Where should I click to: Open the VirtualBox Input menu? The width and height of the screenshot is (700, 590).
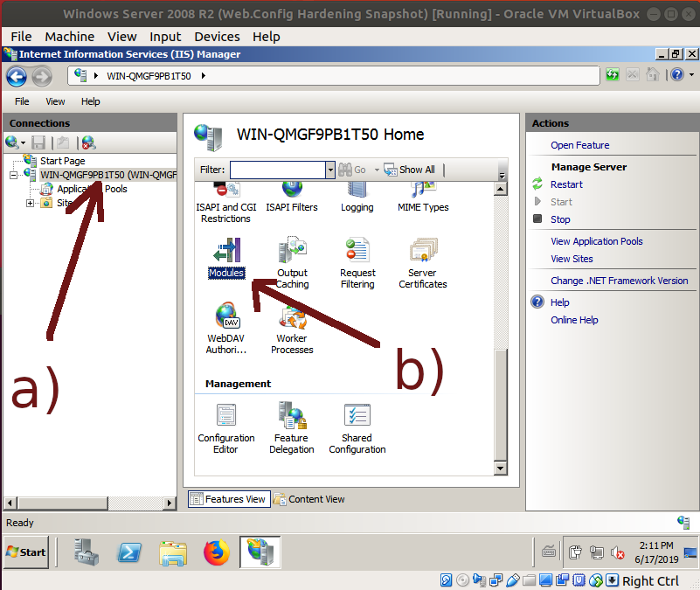[165, 37]
